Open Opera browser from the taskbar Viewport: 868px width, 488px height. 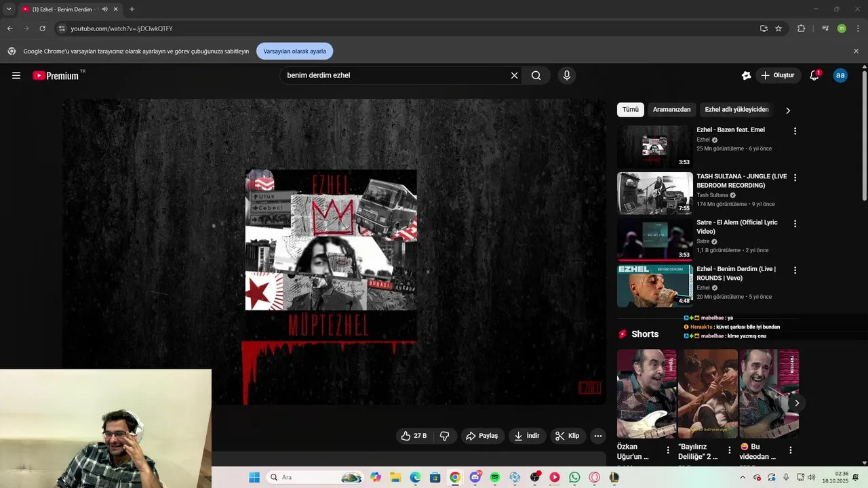click(x=595, y=477)
